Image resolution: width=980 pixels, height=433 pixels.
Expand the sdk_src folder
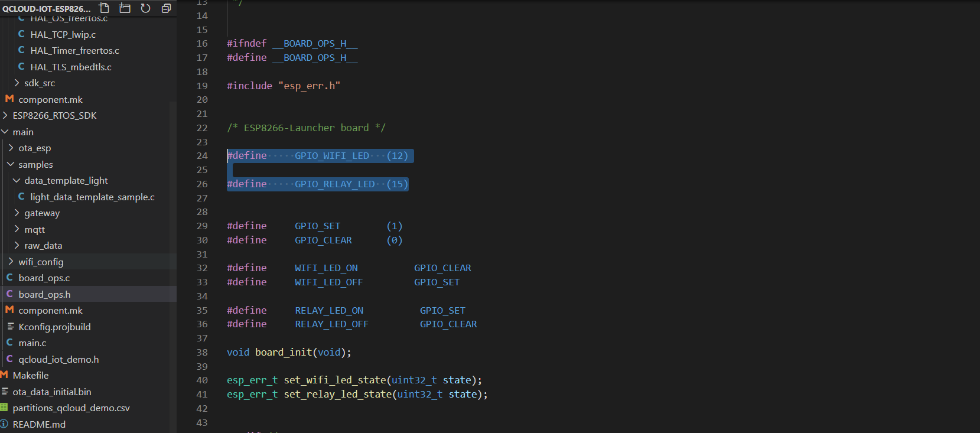(x=17, y=83)
